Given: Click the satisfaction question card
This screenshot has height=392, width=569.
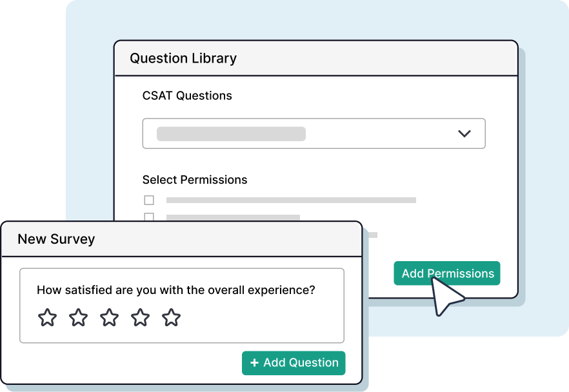Looking at the screenshot, I should click(182, 306).
